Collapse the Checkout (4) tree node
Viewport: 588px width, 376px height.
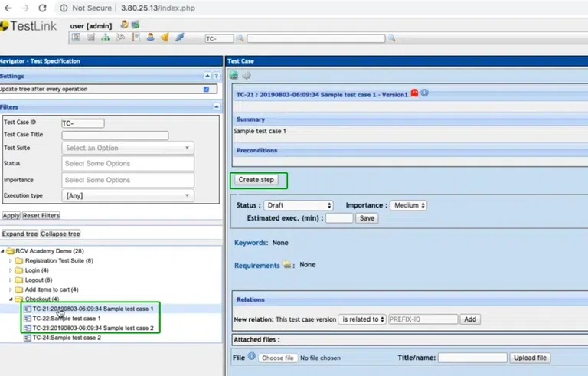click(x=11, y=299)
